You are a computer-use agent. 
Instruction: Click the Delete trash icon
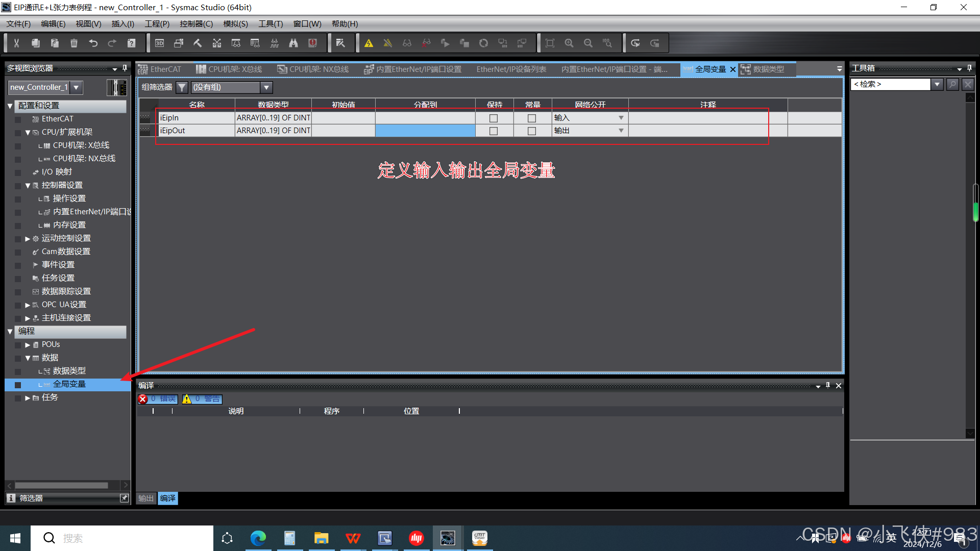tap(73, 43)
